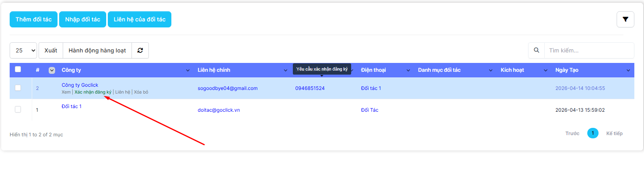Open Liên hệ của đối tác
Viewport: 644px width, 169px height.
[140, 19]
